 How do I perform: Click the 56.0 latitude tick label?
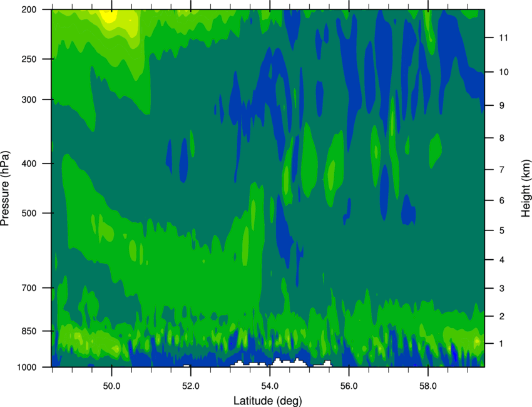349,386
